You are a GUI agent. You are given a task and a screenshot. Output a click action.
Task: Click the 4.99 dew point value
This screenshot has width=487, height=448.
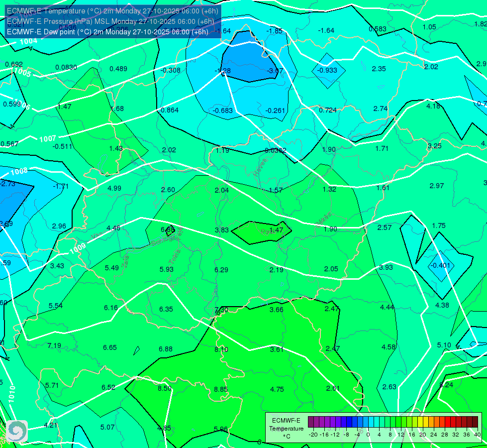point(114,188)
